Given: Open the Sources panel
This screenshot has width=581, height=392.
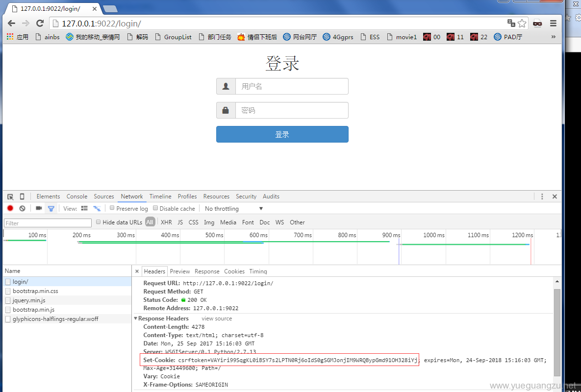Looking at the screenshot, I should click(x=104, y=196).
